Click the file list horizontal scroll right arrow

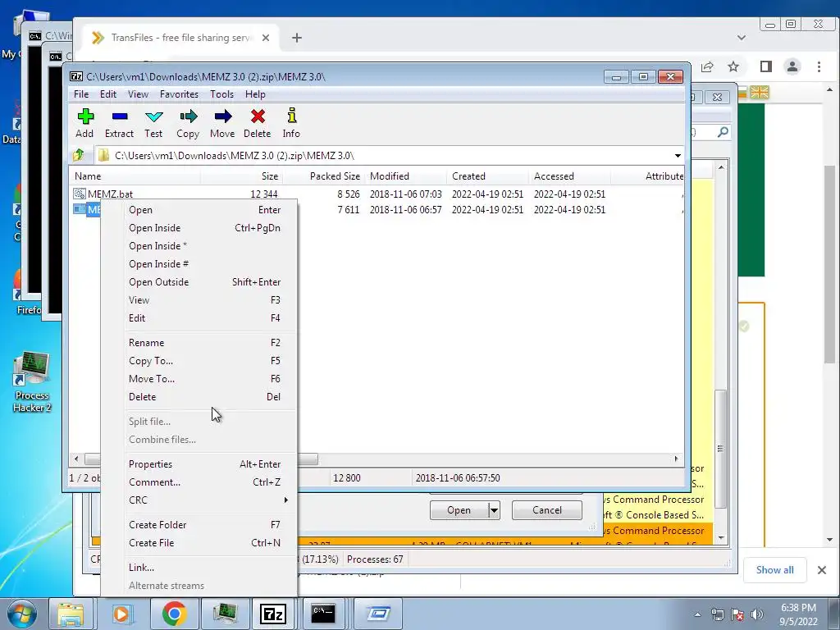point(676,459)
